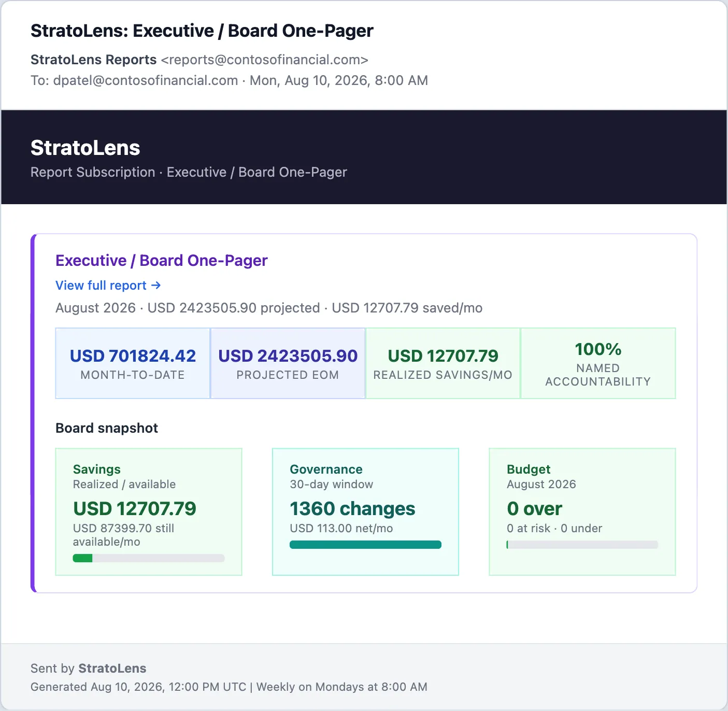Click Realized / available label

(x=124, y=484)
